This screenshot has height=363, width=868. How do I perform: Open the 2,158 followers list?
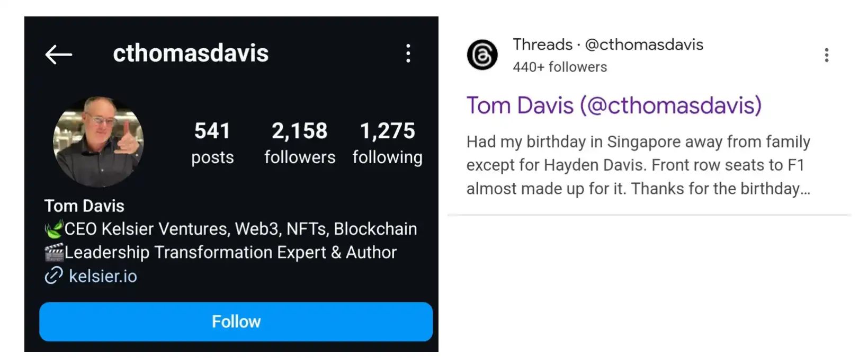300,143
